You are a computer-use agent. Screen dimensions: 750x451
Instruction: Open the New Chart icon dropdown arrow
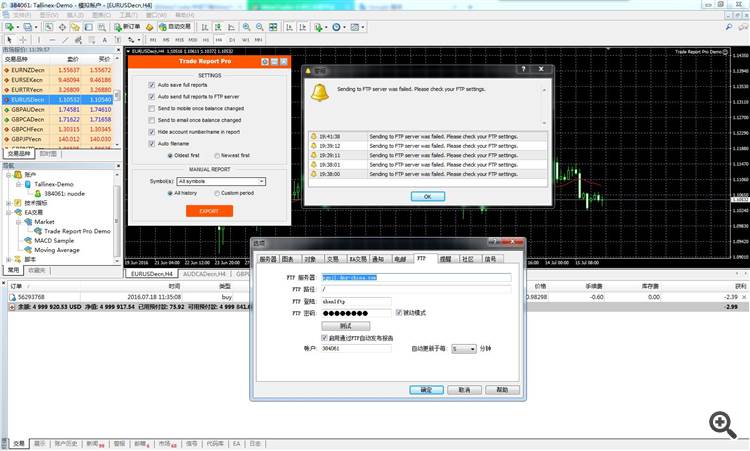[17, 27]
